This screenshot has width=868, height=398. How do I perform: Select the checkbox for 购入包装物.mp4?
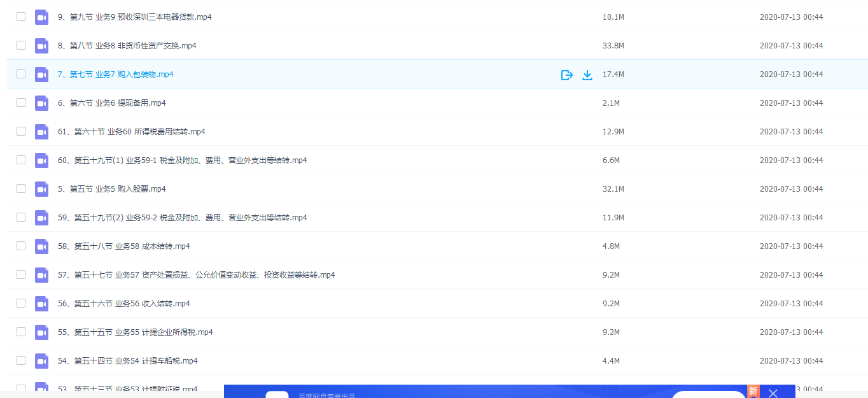pyautogui.click(x=21, y=74)
